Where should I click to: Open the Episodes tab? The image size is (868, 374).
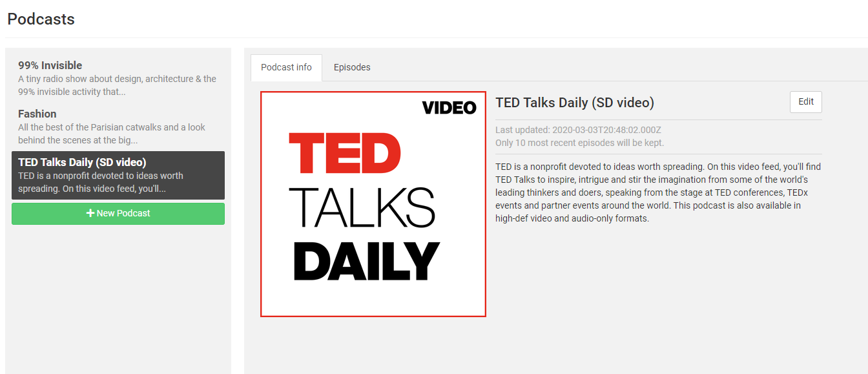[x=352, y=67]
